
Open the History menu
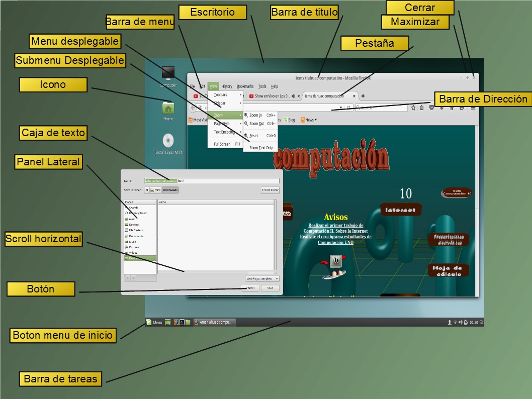[227, 86]
